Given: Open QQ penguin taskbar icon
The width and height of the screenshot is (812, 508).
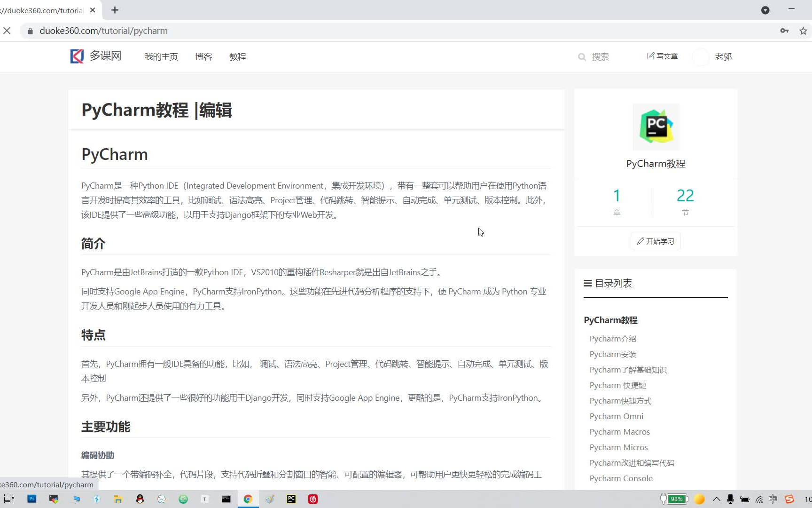Looking at the screenshot, I should 140,499.
